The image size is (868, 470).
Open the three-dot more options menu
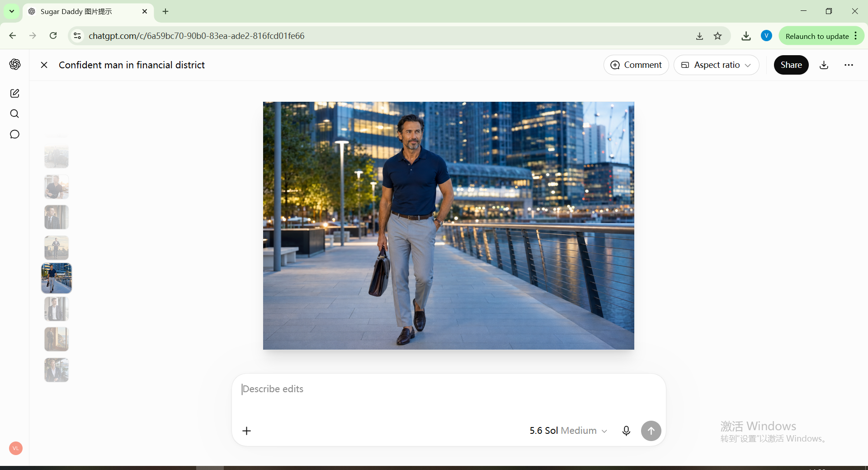(x=849, y=65)
